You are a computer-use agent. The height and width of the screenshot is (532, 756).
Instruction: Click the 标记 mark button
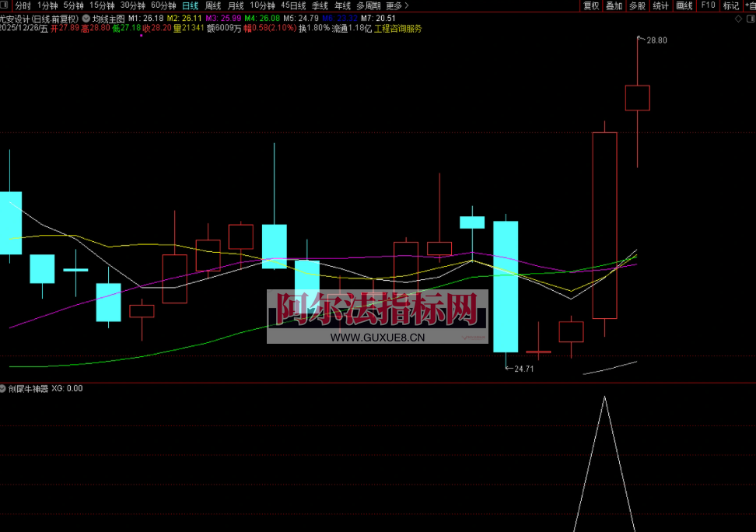click(x=730, y=5)
